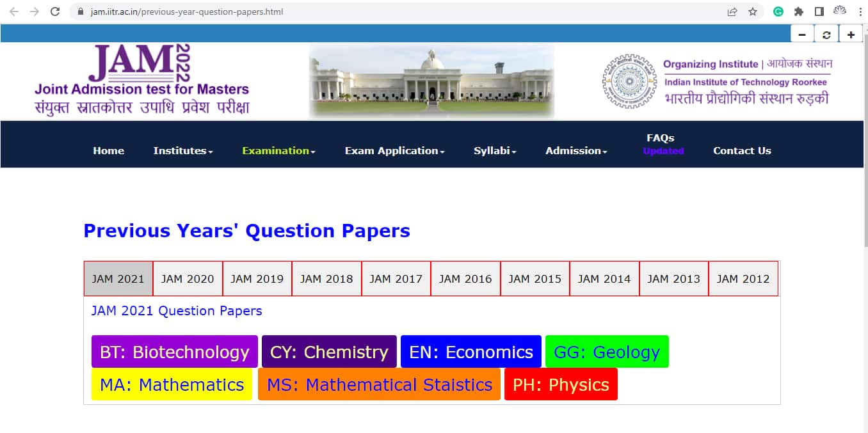The width and height of the screenshot is (868, 433).
Task: Click the IIT Roorkee emblem
Action: click(629, 81)
